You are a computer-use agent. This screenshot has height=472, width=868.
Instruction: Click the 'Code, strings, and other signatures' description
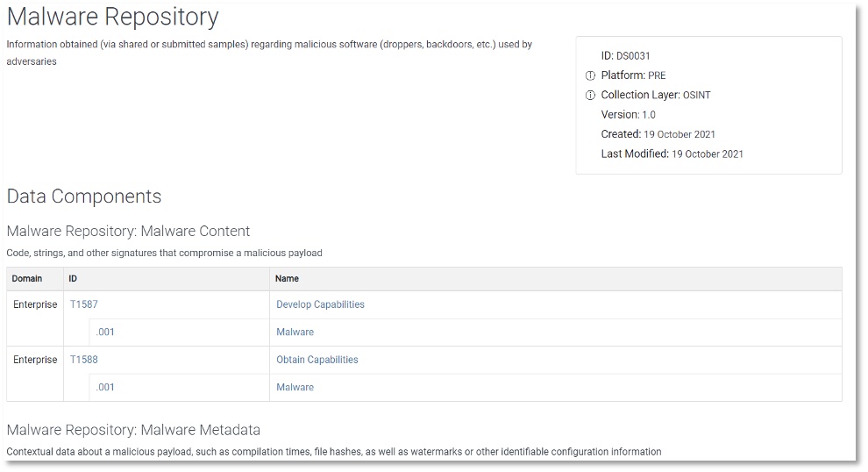[x=165, y=254]
